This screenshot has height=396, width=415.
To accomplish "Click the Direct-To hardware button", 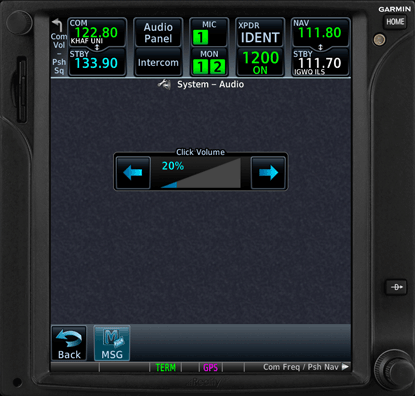I will coord(396,287).
